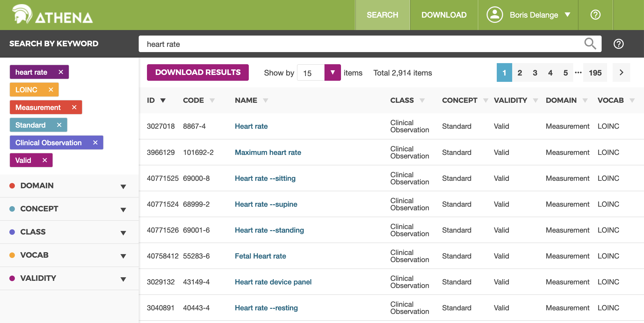Remove the Standard filter tag

pyautogui.click(x=59, y=125)
